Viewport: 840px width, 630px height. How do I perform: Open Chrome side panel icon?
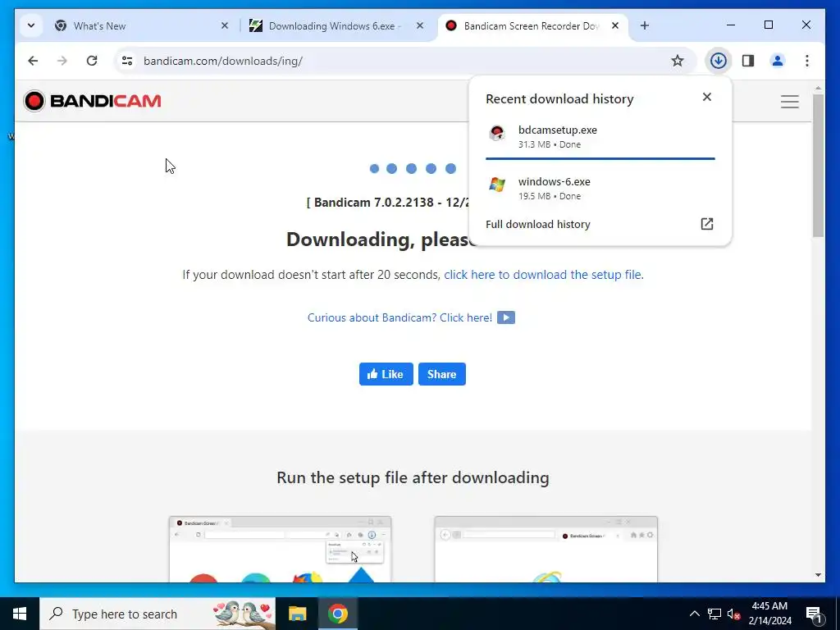[x=748, y=61]
